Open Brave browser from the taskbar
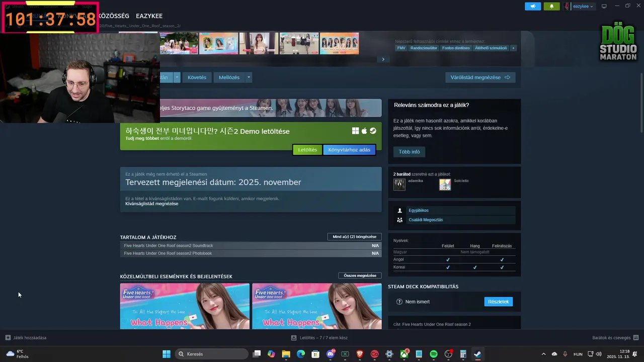The image size is (644, 362). tap(360, 354)
